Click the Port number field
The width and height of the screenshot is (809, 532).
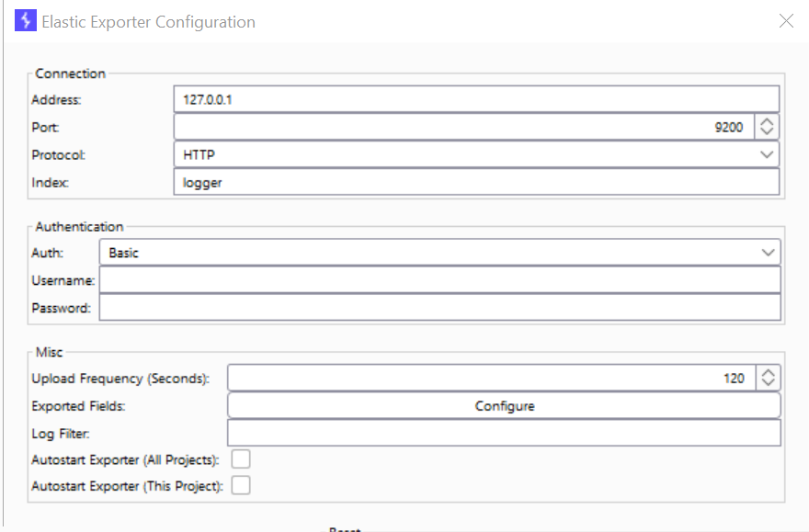click(552, 127)
